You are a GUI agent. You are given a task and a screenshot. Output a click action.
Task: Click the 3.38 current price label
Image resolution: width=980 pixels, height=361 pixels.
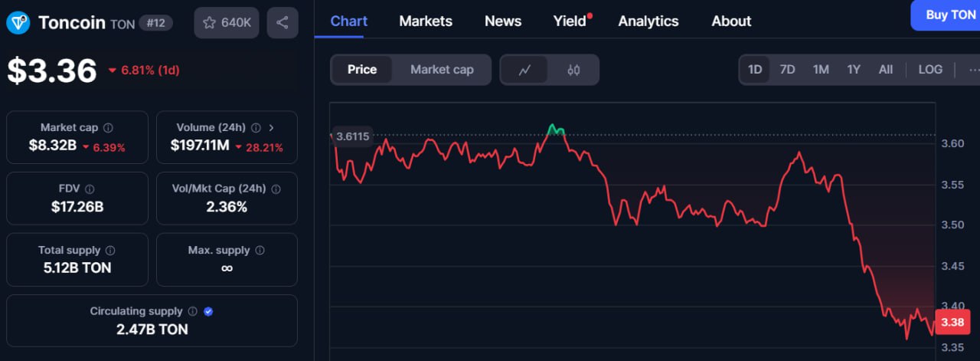952,322
